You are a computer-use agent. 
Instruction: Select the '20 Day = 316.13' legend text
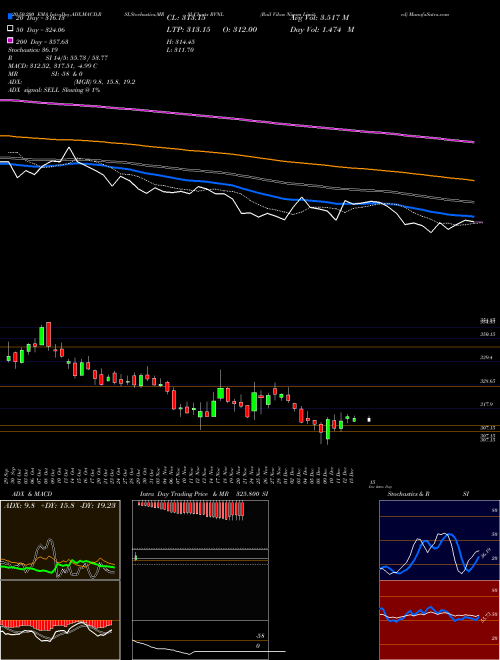41,18
